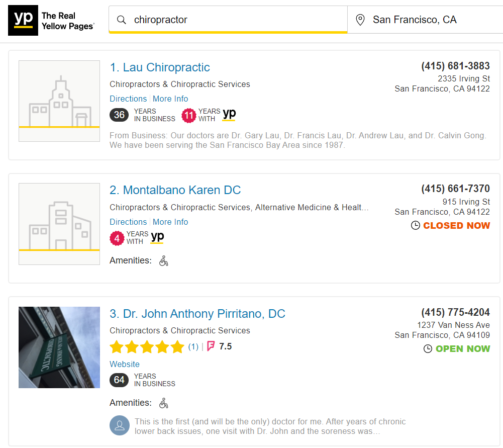Click Lau's Chiropractors & Chiropractic Services category
Screen dimensions: 503x448
coord(180,84)
